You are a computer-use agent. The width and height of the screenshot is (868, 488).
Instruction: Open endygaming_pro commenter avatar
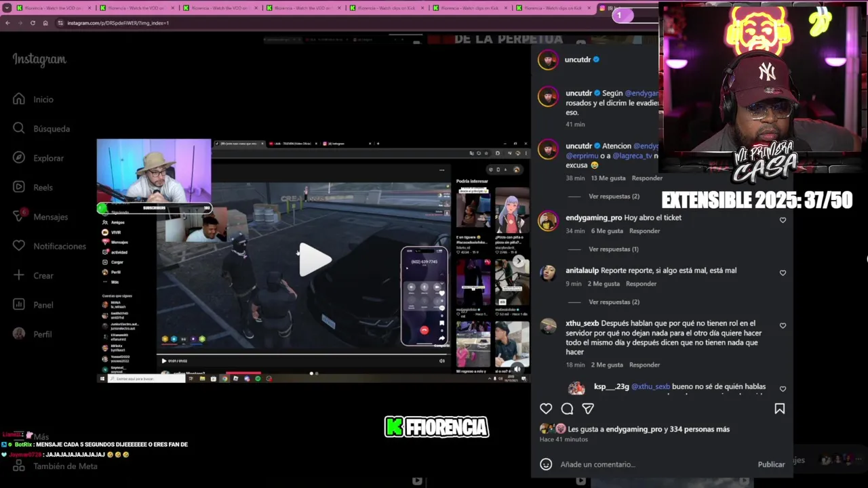click(548, 221)
